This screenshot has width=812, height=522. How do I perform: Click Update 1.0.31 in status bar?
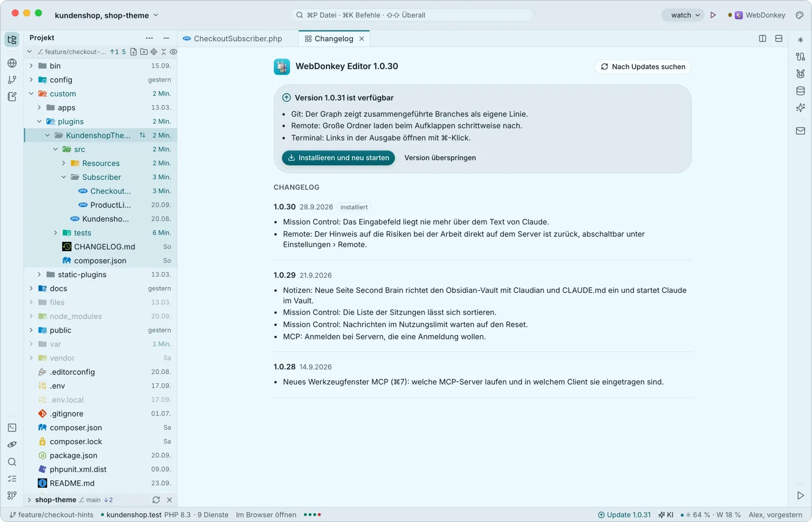click(624, 515)
